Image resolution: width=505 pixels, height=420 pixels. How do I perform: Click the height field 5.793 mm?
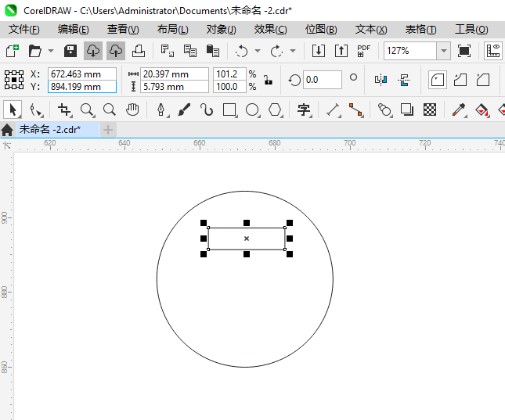click(175, 87)
